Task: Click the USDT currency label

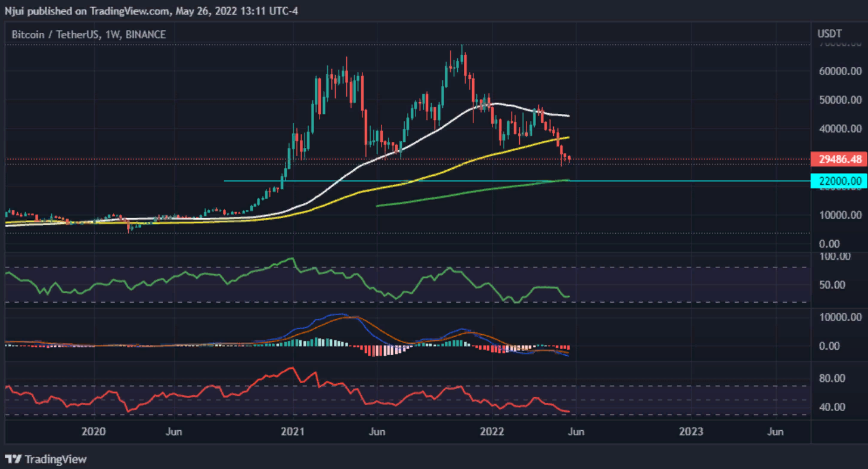Action: click(x=829, y=33)
